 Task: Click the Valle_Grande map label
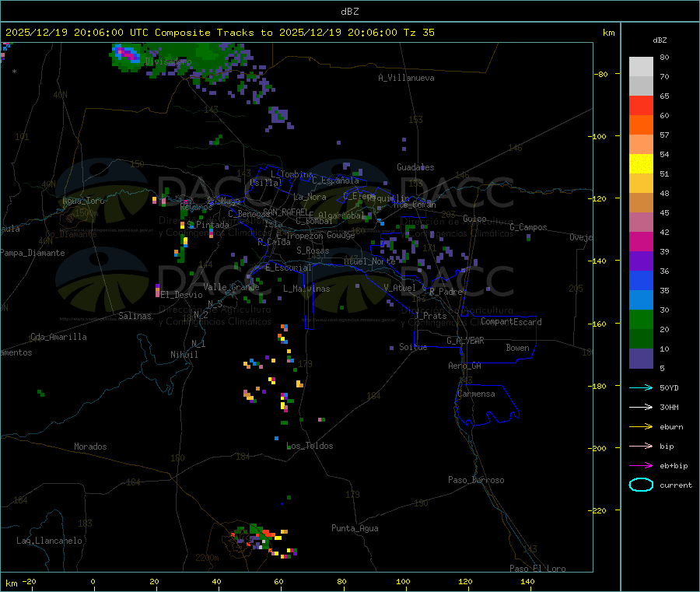pos(231,287)
